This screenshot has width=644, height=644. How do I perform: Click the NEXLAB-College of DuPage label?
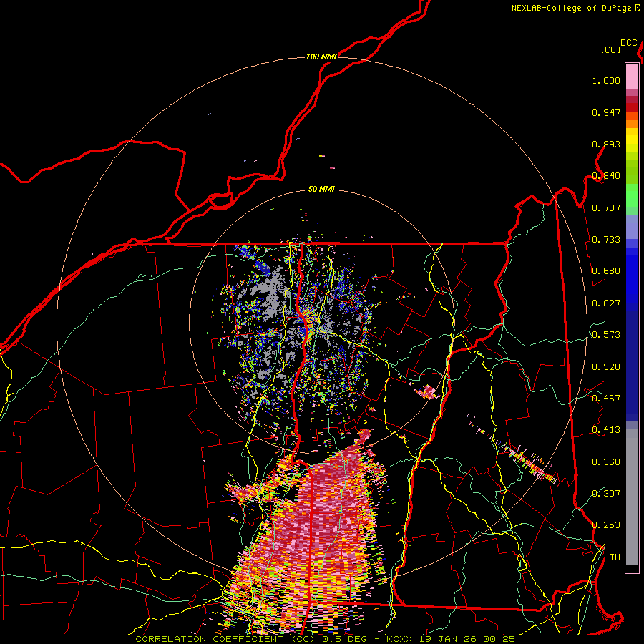(x=571, y=8)
